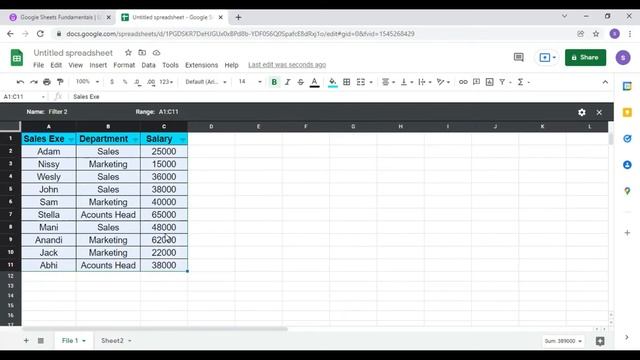Screen dimensions: 640x360
Task: Click the Explore icon at bottom right
Action: pos(600,341)
